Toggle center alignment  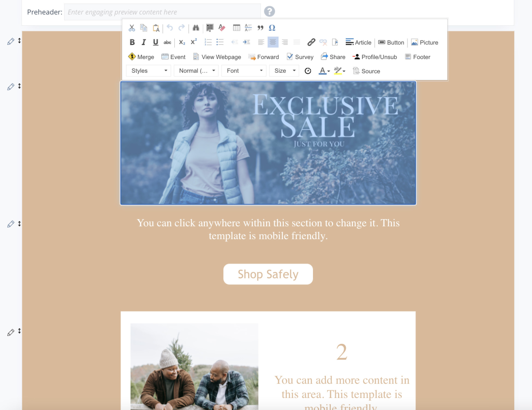pos(273,42)
